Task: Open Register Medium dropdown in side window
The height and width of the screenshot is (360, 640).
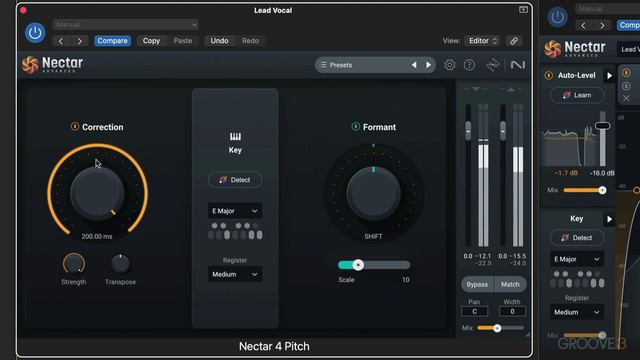Action: 577,312
